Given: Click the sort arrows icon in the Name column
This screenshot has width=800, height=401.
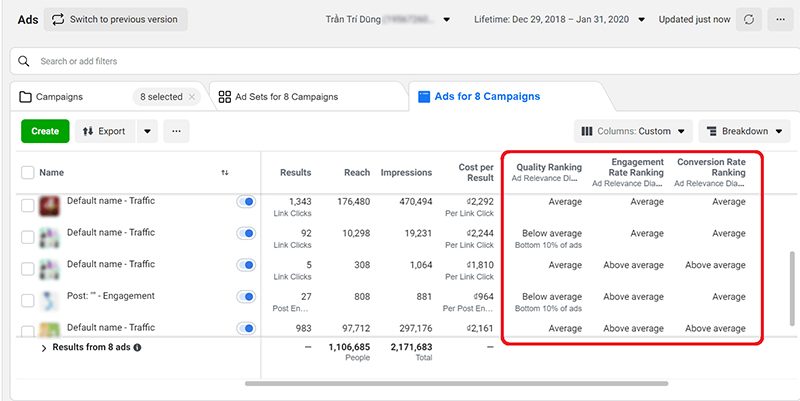Looking at the screenshot, I should [x=225, y=173].
